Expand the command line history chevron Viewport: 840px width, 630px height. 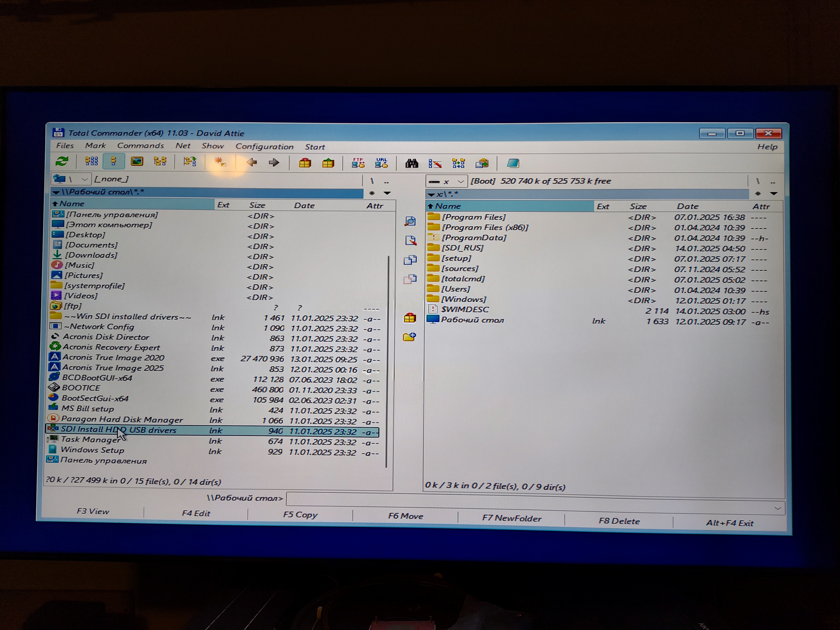[x=777, y=508]
